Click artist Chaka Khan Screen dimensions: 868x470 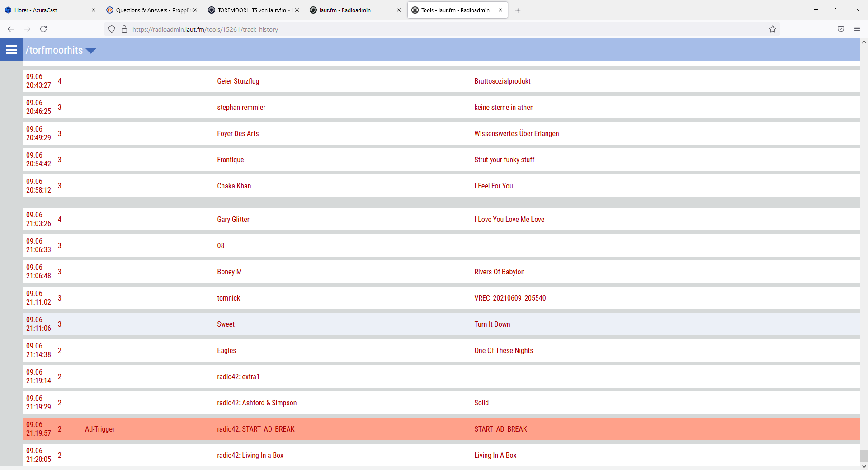pos(234,186)
